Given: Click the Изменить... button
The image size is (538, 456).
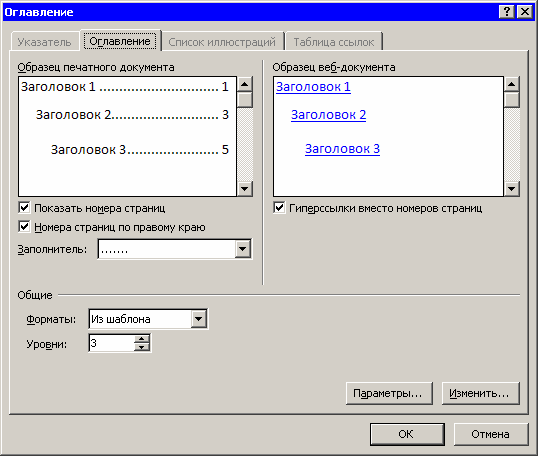Looking at the screenshot, I should coord(480,393).
